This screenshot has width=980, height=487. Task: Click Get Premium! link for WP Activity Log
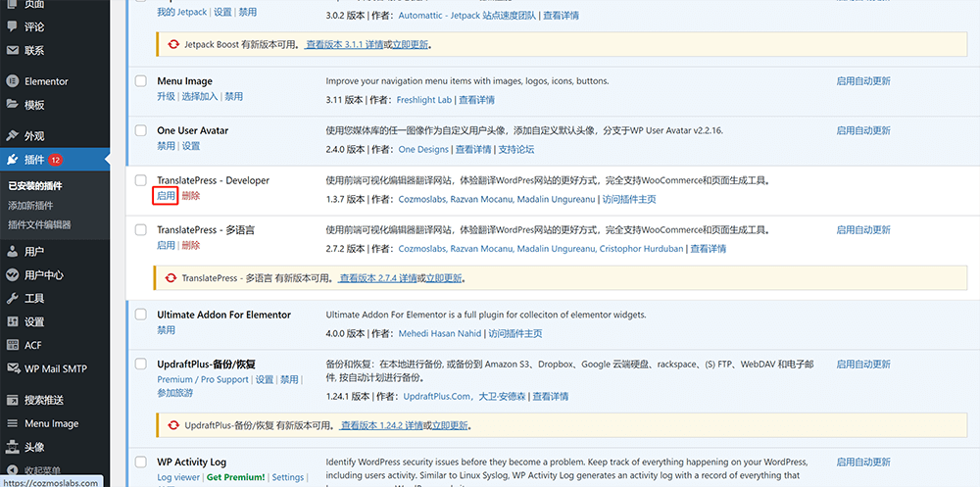pyautogui.click(x=235, y=477)
